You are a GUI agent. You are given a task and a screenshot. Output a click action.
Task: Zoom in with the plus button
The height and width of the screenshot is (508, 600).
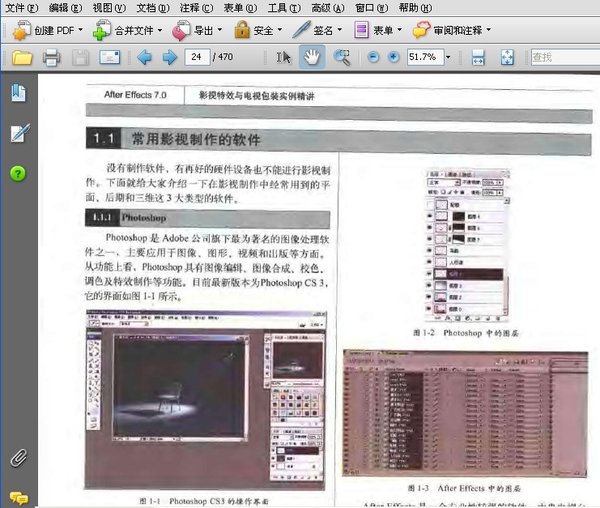[393, 57]
